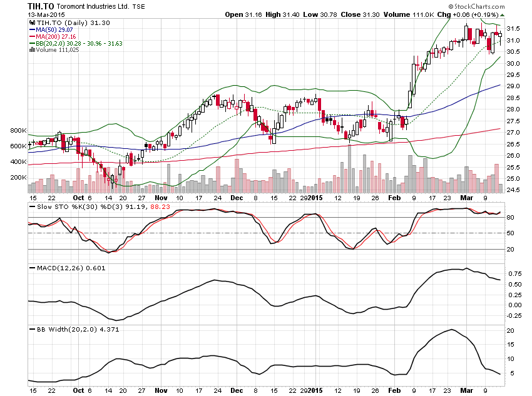532x396 pixels.
Task: Click the Mar label on the bottom date axis
Action: point(466,390)
